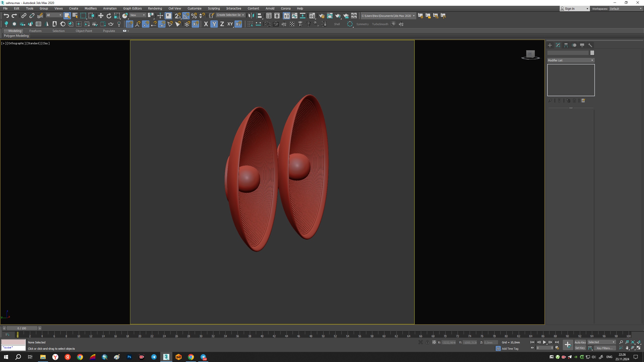Viewport: 644px width, 362px height.
Task: Open Time Configuration settings
Action: click(557, 348)
